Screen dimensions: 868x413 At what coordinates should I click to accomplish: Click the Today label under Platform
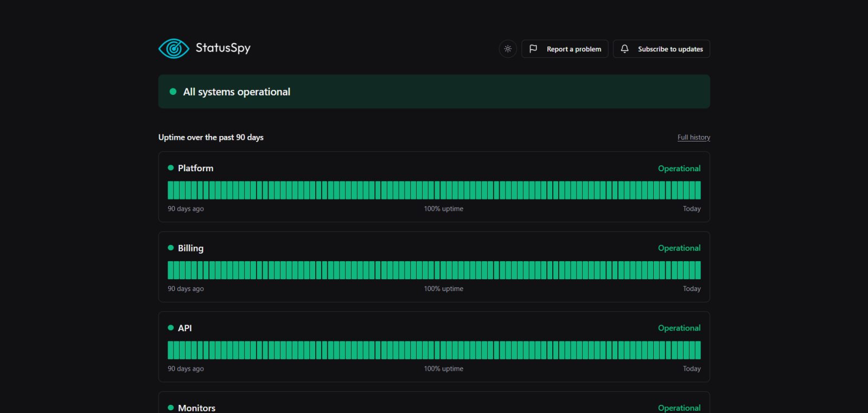(x=692, y=209)
